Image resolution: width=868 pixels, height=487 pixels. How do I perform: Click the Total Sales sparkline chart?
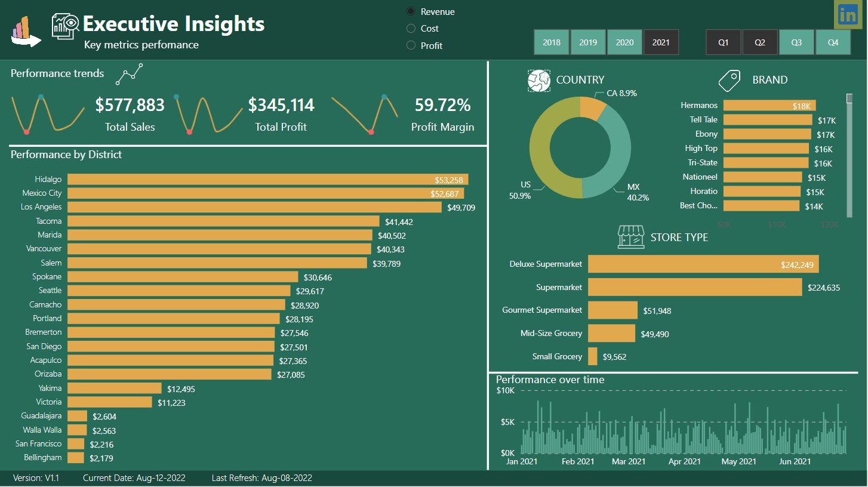click(x=48, y=113)
